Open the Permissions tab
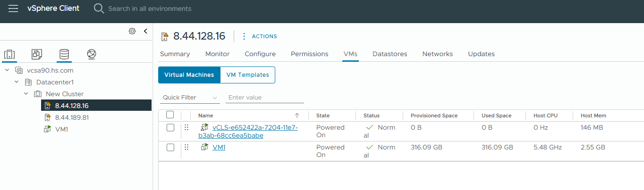This screenshot has height=190, width=644. coord(309,54)
